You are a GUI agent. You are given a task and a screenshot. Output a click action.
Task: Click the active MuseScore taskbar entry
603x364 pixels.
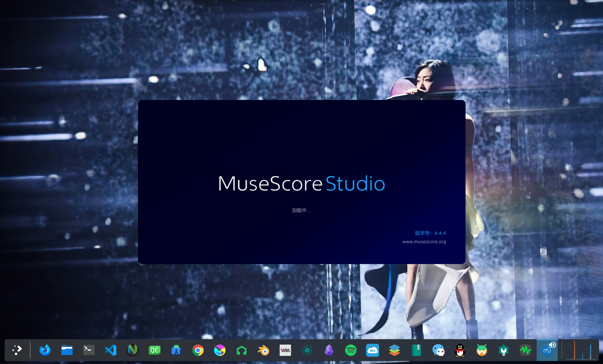[x=547, y=351]
